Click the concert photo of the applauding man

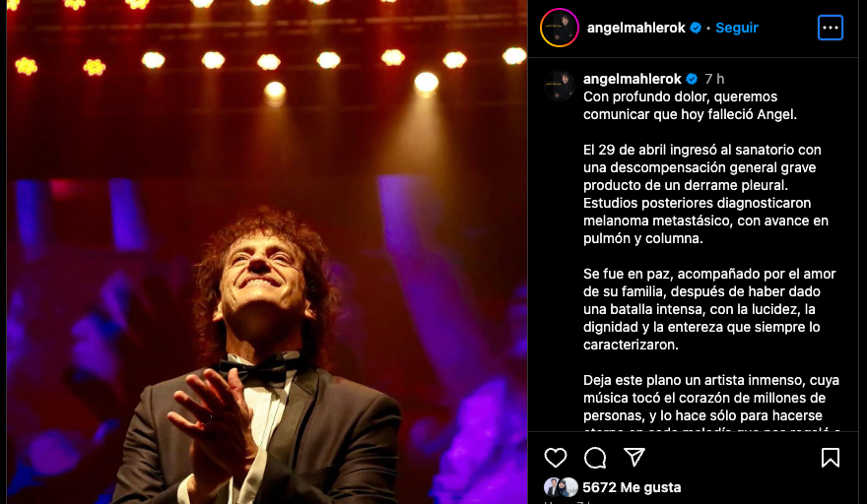[x=267, y=252]
